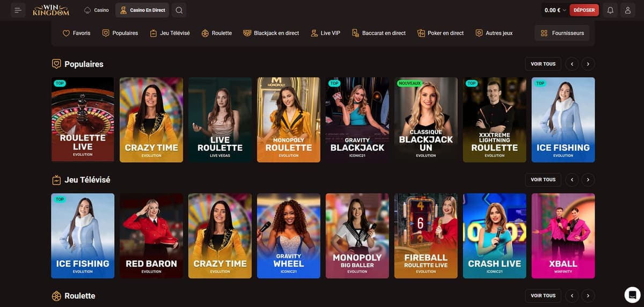Go to Roulette category in the bar
Image resolution: width=644 pixels, height=307 pixels.
tap(217, 33)
